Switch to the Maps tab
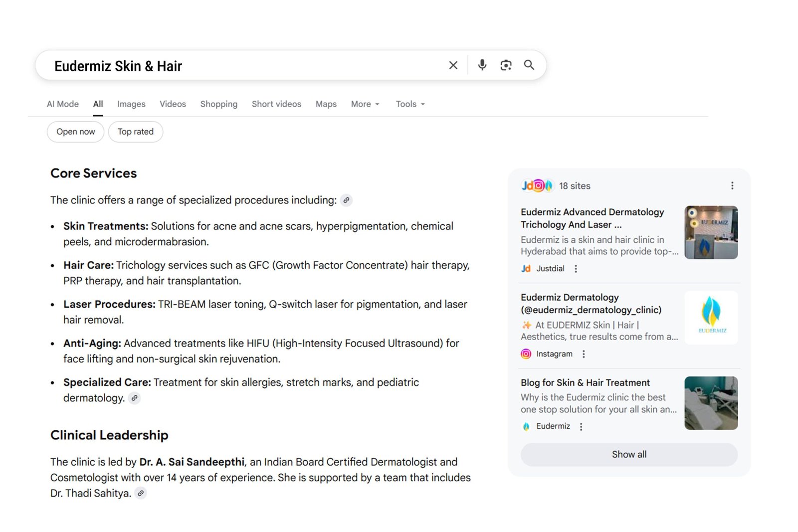Screen dimensions: 798x532 pyautogui.click(x=326, y=104)
